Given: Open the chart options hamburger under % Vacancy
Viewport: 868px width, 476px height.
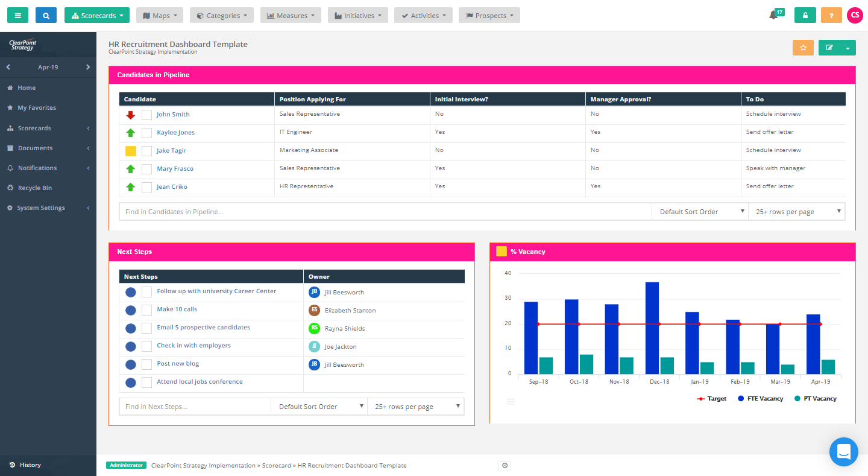Looking at the screenshot, I should coord(511,401).
